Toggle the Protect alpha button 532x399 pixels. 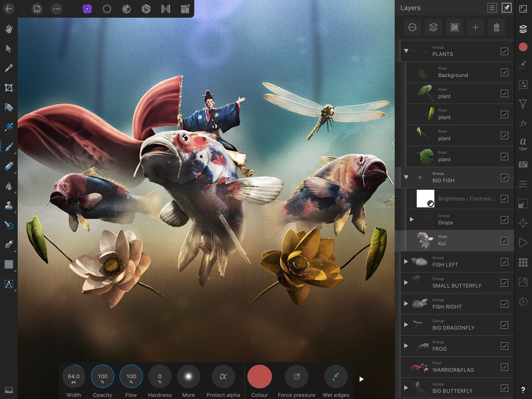click(x=223, y=376)
